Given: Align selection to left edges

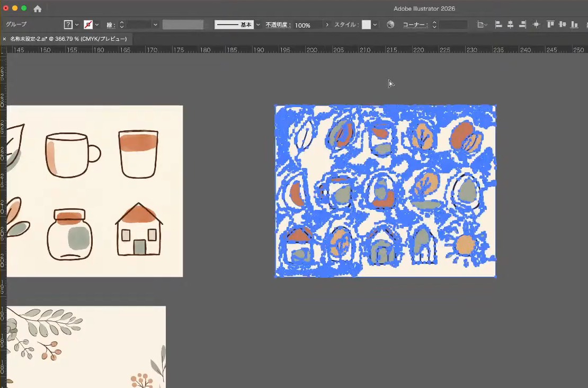Looking at the screenshot, I should tap(498, 25).
